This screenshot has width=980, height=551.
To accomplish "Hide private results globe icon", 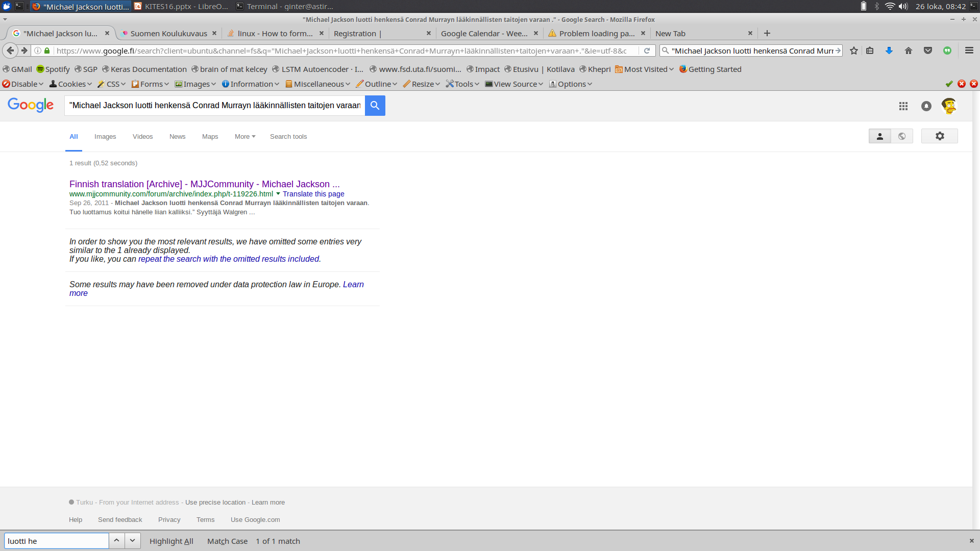I will [902, 136].
